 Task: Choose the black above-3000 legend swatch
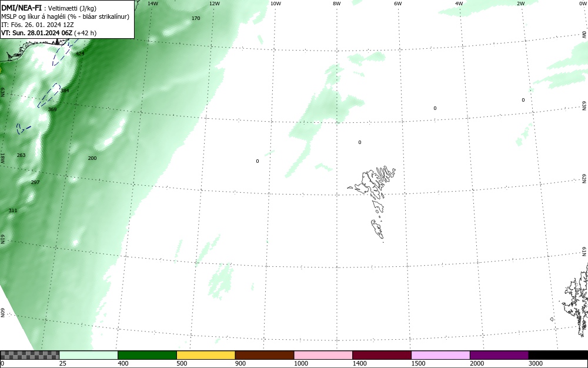point(558,355)
